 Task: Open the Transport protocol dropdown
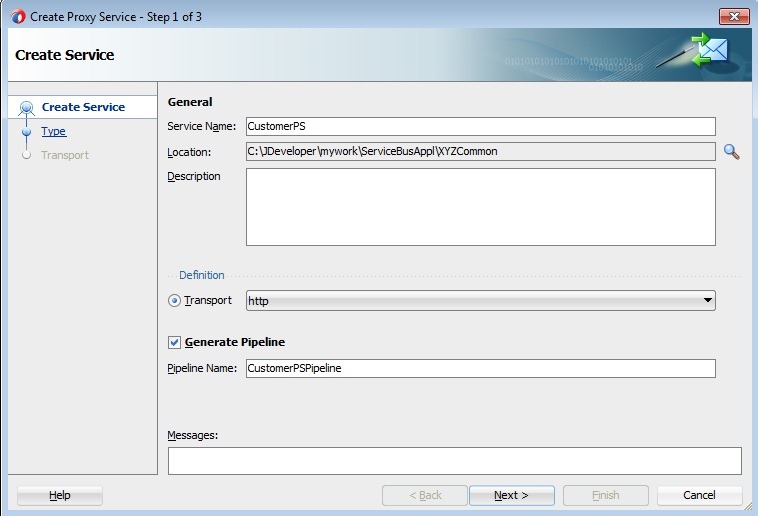point(480,301)
